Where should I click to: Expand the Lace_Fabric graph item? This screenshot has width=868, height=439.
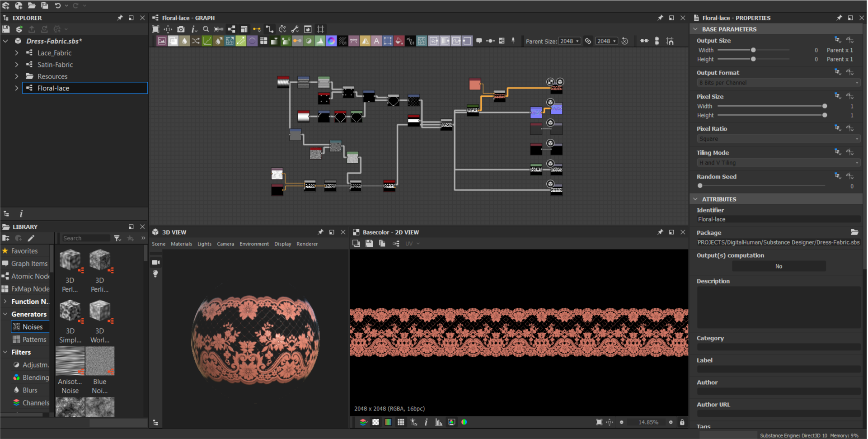click(x=17, y=53)
